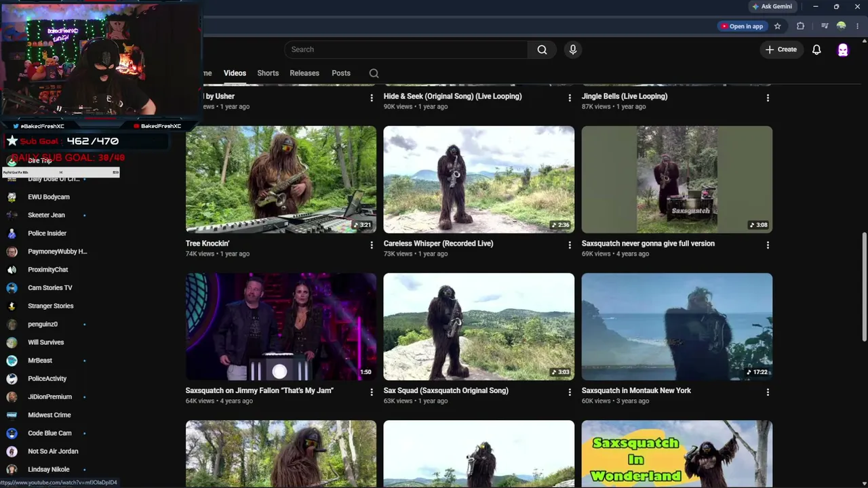This screenshot has height=488, width=868.
Task: Switch to the Shorts tab
Action: (x=268, y=73)
